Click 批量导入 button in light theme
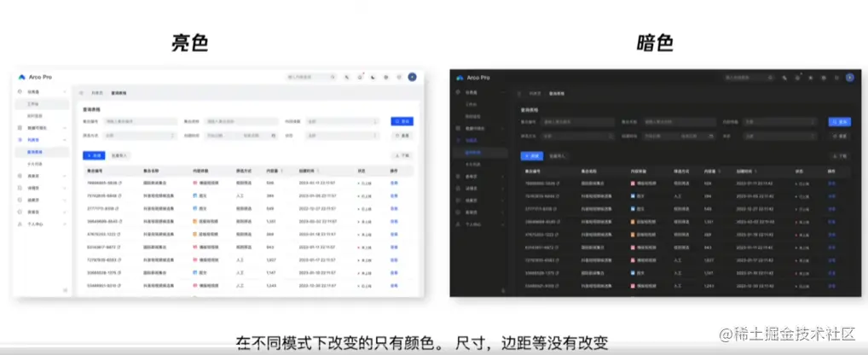The image size is (868, 355). [x=119, y=155]
